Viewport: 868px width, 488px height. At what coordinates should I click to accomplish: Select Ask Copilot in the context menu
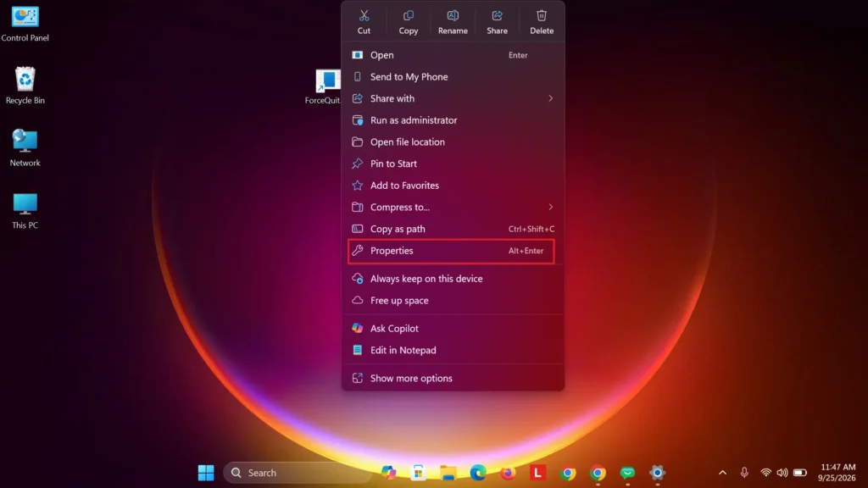click(x=452, y=329)
